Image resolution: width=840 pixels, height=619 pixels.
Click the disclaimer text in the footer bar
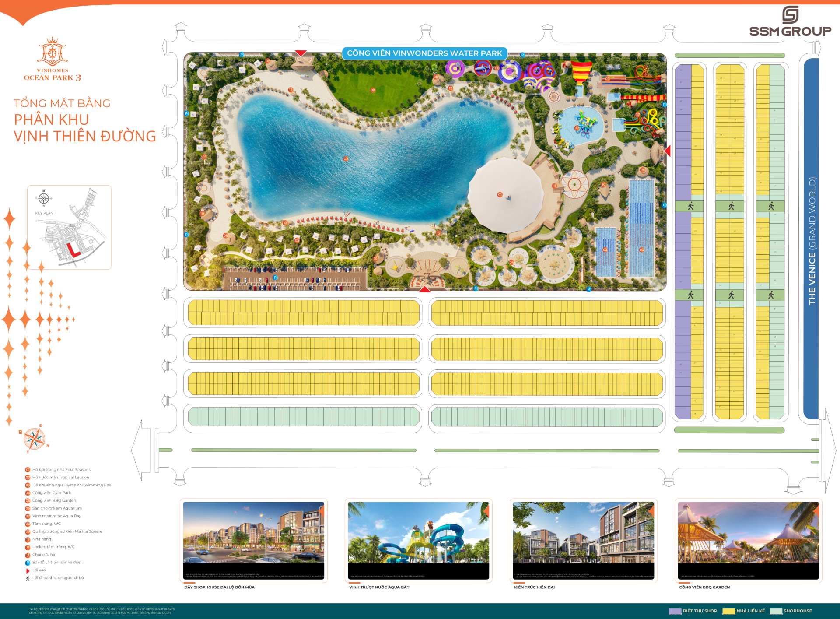(102, 611)
